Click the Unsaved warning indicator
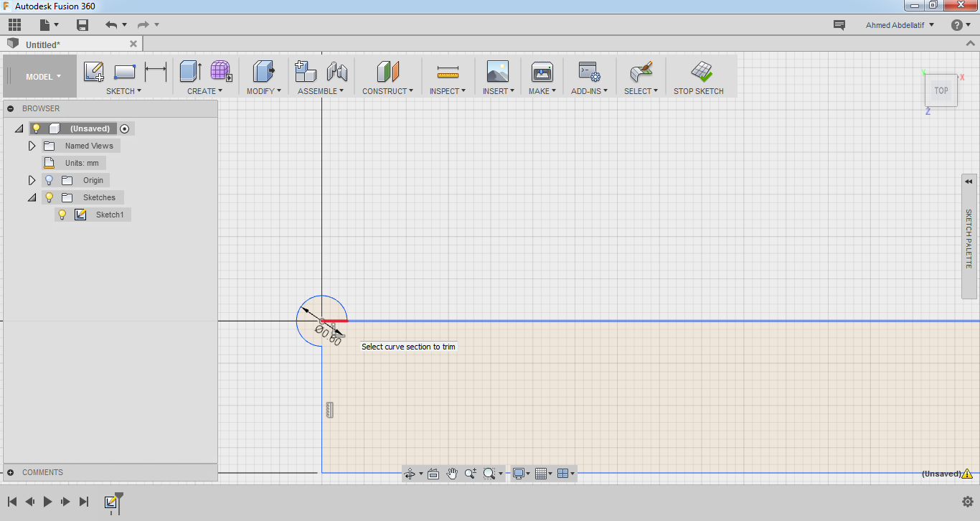Viewport: 980px width, 521px height. [x=967, y=474]
